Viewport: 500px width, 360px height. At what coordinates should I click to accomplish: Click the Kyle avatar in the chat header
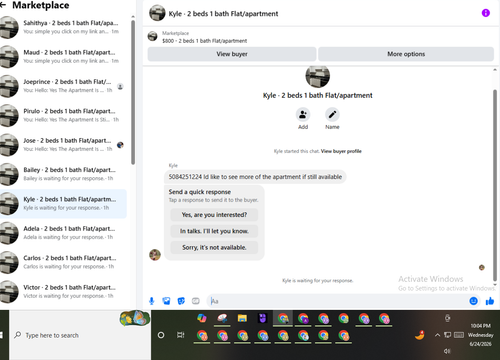(157, 13)
